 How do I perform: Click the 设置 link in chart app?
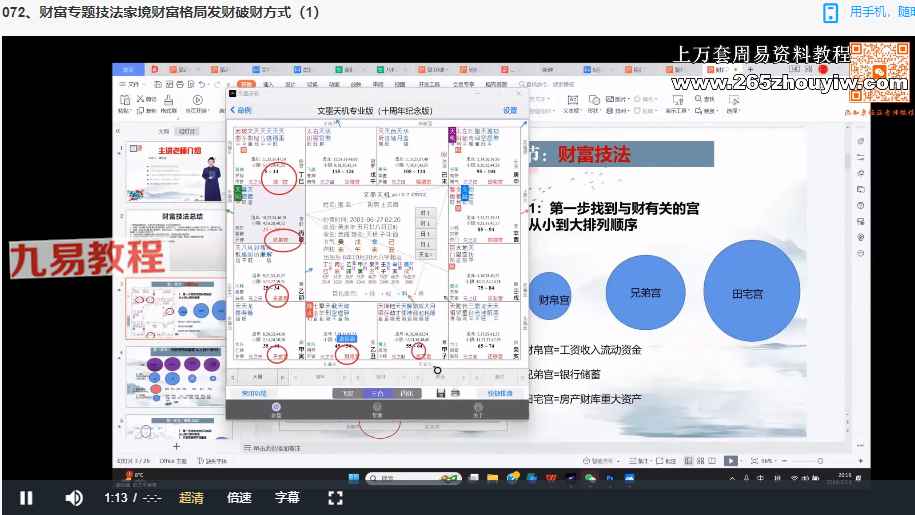click(510, 110)
